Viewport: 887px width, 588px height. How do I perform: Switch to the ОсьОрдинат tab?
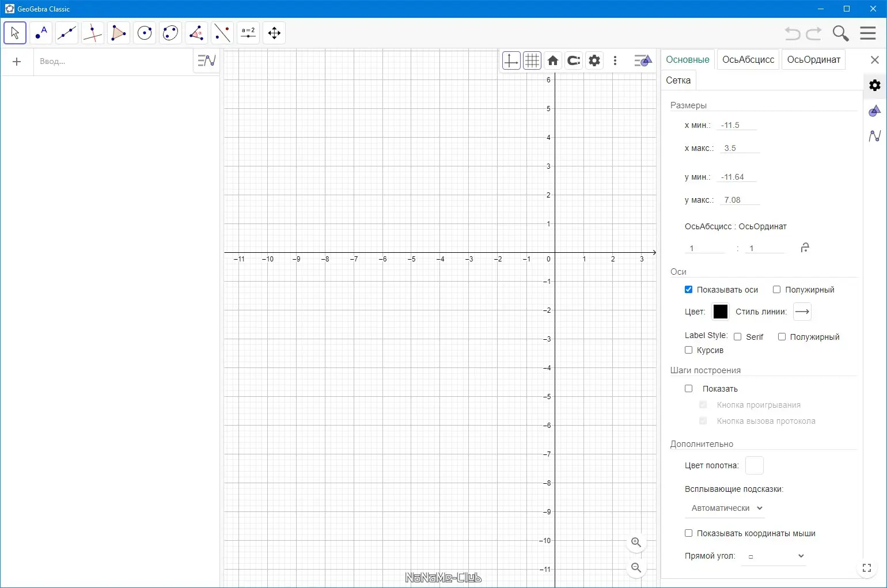tap(813, 59)
